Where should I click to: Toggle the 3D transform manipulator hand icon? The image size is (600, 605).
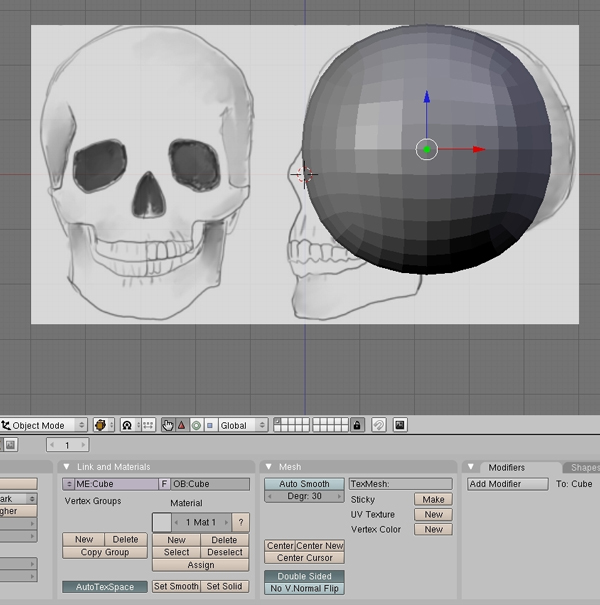tap(167, 425)
